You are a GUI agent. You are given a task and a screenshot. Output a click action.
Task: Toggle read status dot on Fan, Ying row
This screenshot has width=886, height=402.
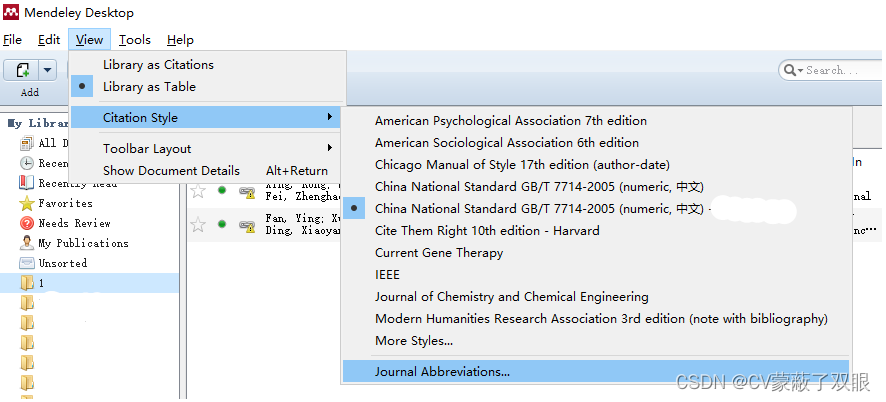222,225
